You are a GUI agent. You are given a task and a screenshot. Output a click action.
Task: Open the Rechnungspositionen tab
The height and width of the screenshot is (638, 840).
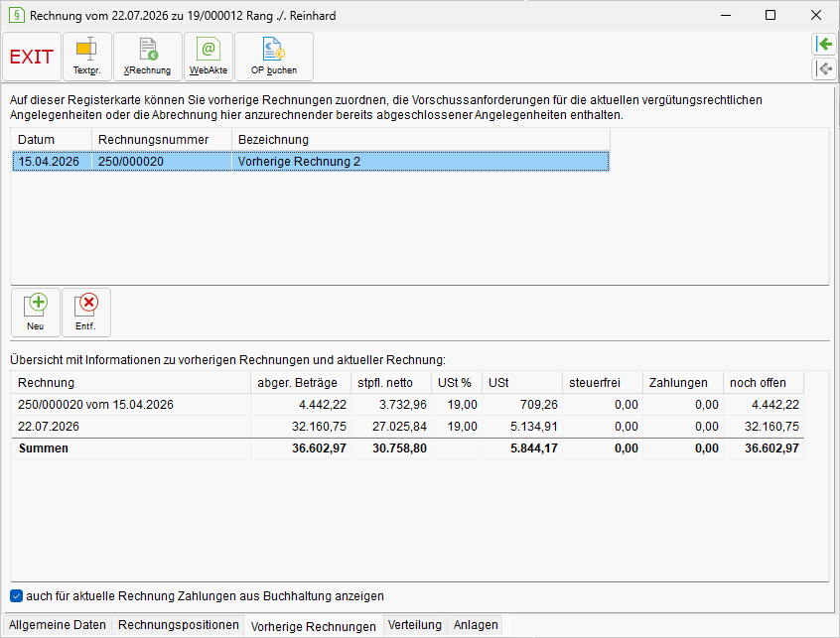point(179,625)
